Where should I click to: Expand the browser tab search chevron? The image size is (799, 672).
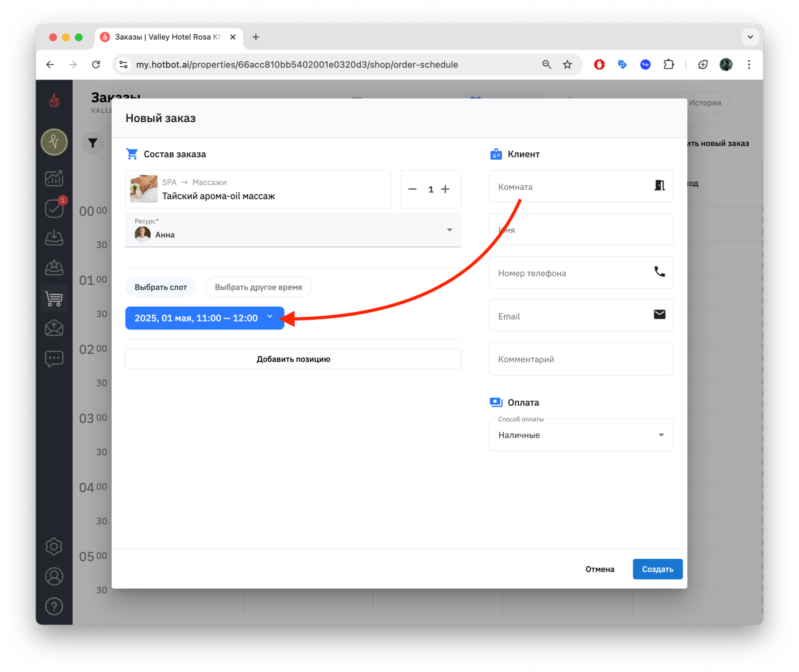coord(750,37)
